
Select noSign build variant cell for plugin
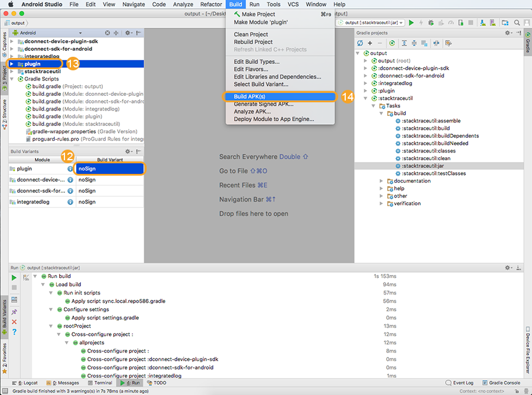[110, 169]
